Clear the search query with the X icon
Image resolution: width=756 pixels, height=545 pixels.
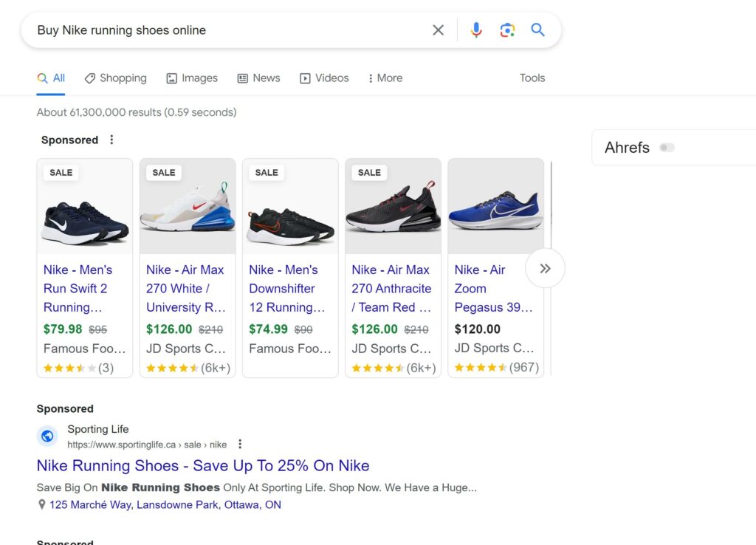(x=438, y=30)
